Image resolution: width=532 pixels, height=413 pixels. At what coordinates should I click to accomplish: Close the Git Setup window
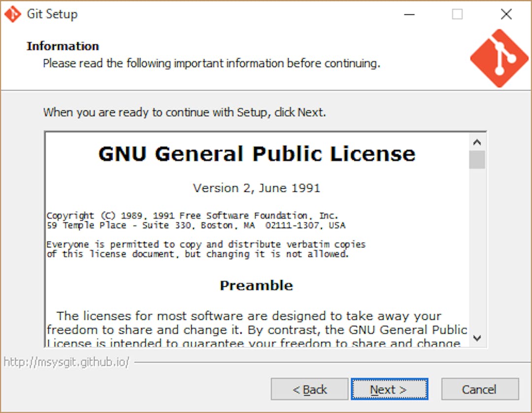click(506, 14)
